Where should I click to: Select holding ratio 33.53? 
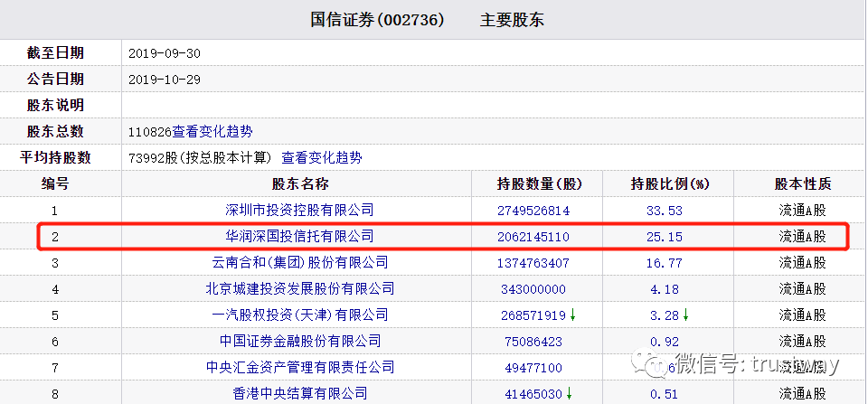[x=665, y=211]
